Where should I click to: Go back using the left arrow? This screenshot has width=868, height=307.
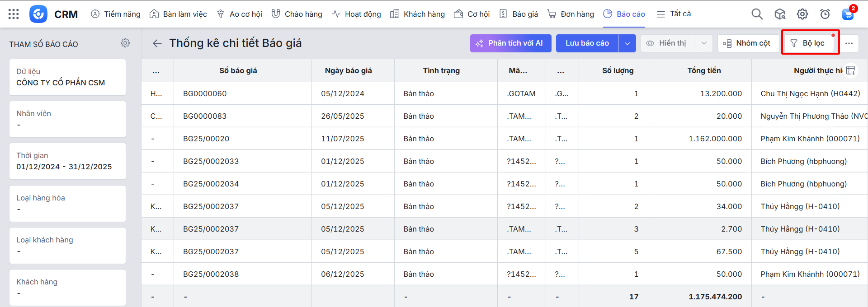tap(157, 43)
